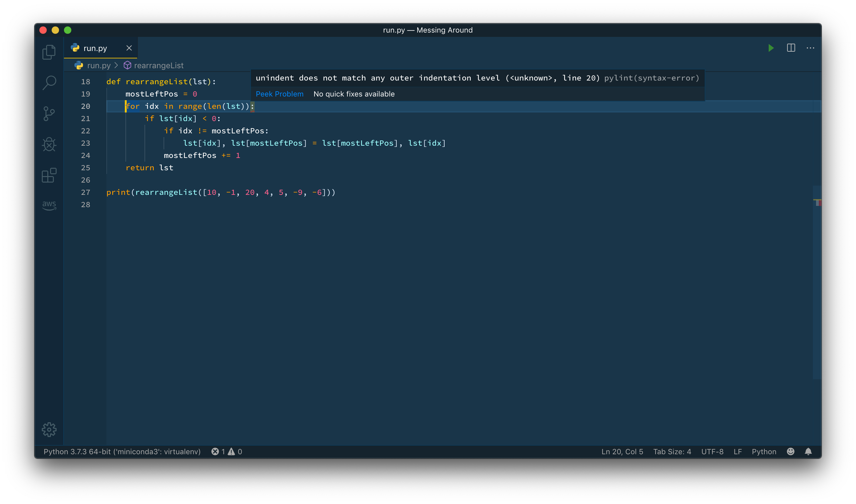Viewport: 856px width, 504px height.
Task: Switch to the run.py tab
Action: point(95,48)
